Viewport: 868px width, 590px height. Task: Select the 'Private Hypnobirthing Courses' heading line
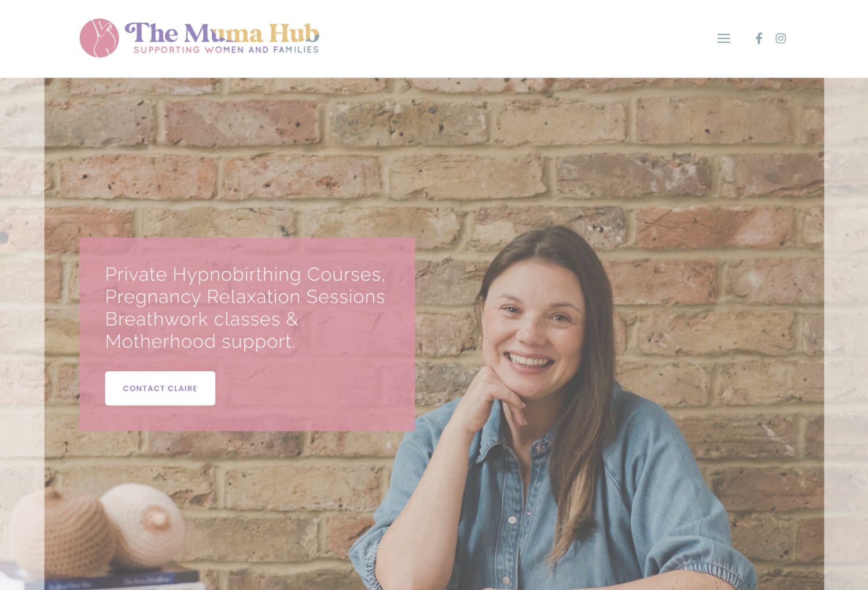245,274
